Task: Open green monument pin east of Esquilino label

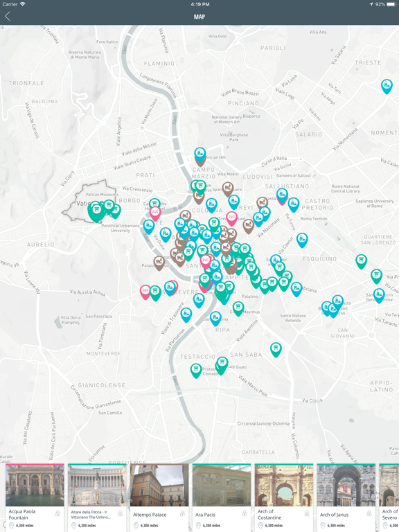Action: point(362,261)
